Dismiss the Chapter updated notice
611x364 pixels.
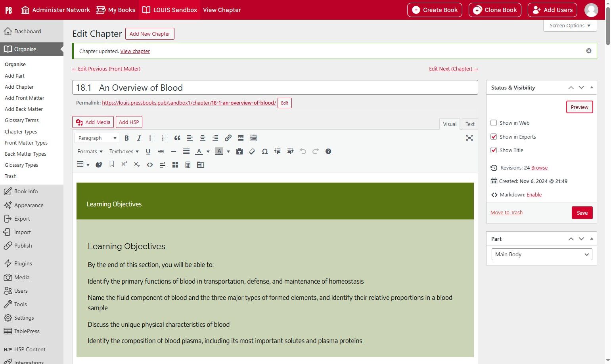tap(589, 51)
